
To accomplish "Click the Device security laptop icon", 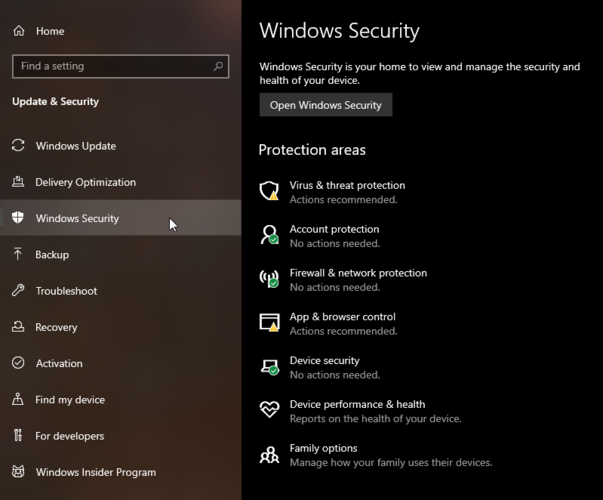I will 270,367.
